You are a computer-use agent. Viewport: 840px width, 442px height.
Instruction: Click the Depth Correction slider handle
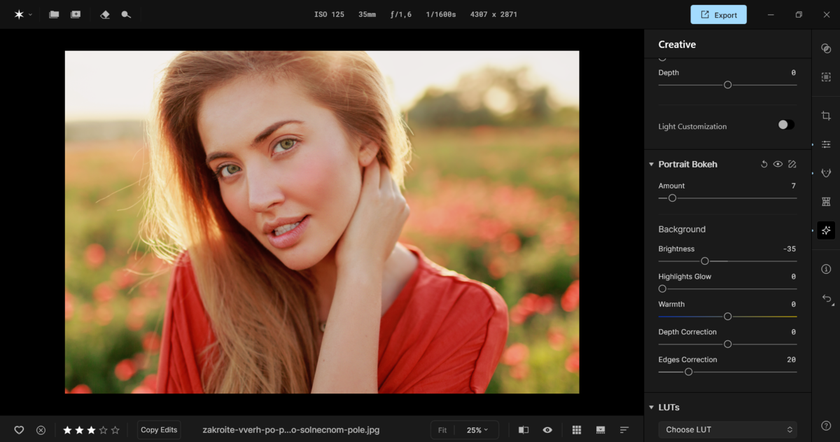pyautogui.click(x=728, y=344)
